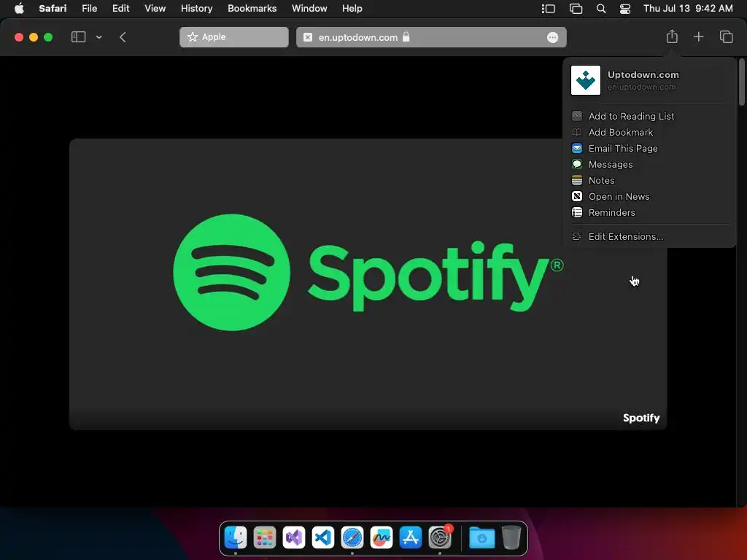Image resolution: width=747 pixels, height=560 pixels.
Task: Expand the sidebar tab group chevron
Action: 98,37
